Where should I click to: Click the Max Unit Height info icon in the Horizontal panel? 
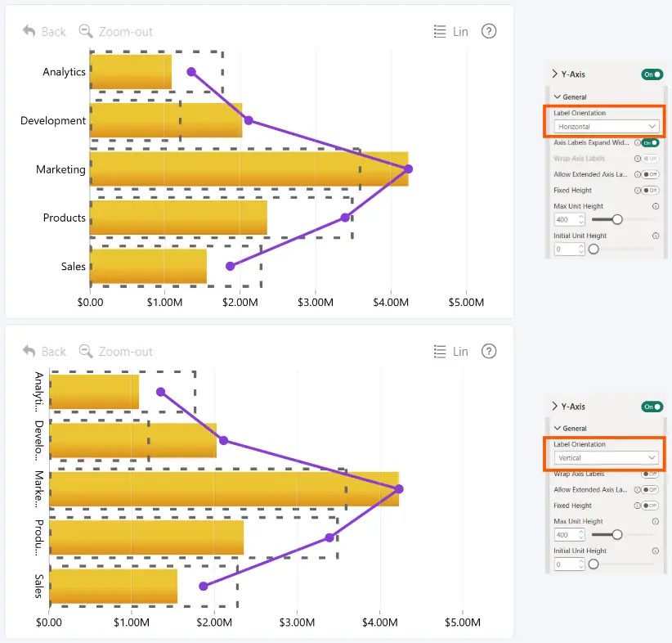pyautogui.click(x=656, y=206)
